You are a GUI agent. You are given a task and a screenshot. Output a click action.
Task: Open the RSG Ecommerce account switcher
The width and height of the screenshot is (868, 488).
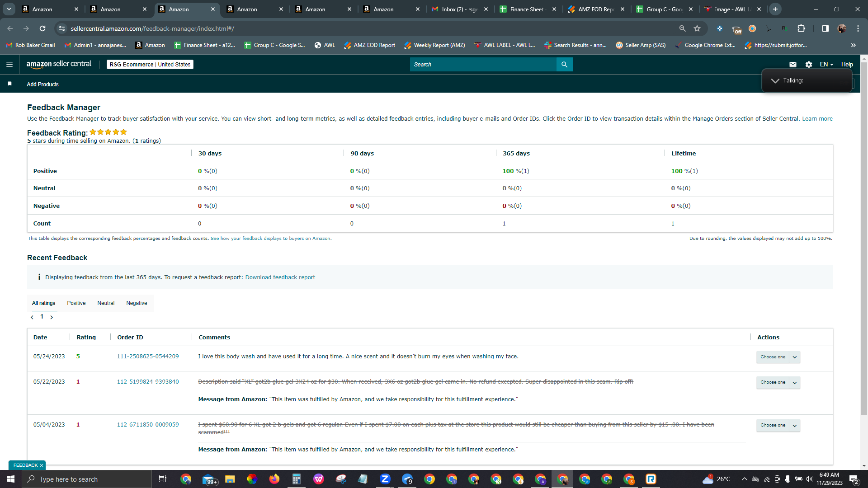tap(150, 65)
